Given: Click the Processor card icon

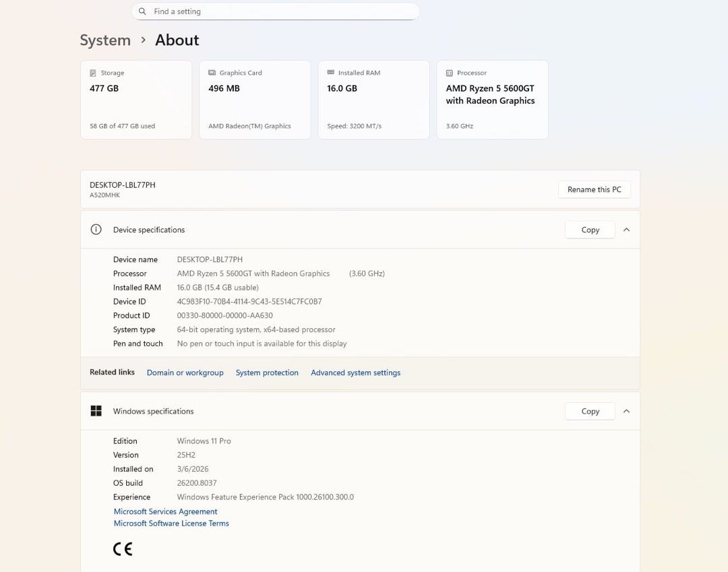Looking at the screenshot, I should coord(450,73).
